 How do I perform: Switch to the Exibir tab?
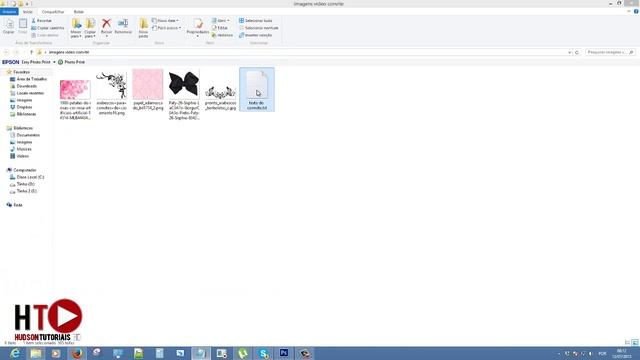[x=79, y=12]
